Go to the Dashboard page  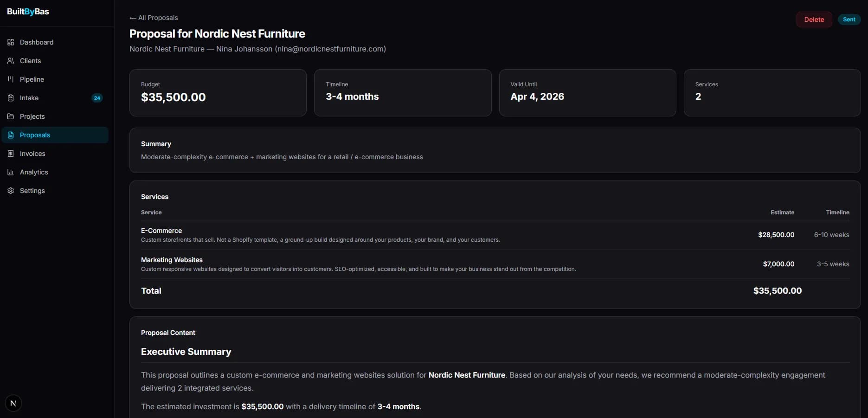pos(37,42)
